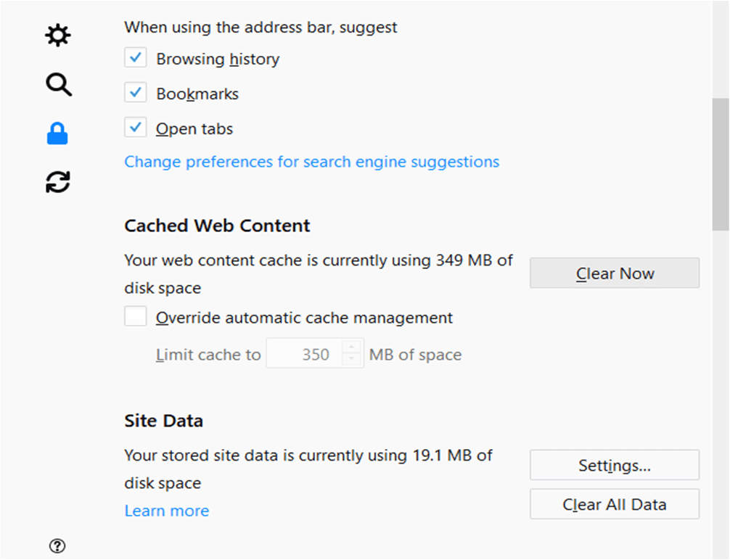Follow the Learn more link under Site Data

tap(167, 511)
